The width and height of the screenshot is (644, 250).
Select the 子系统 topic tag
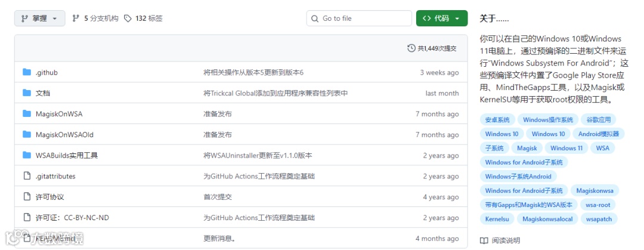494,148
